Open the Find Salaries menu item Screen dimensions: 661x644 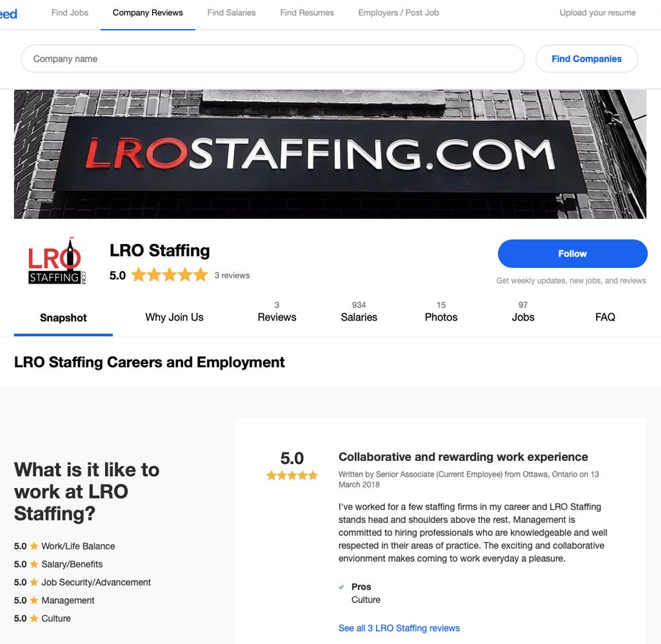(x=231, y=13)
